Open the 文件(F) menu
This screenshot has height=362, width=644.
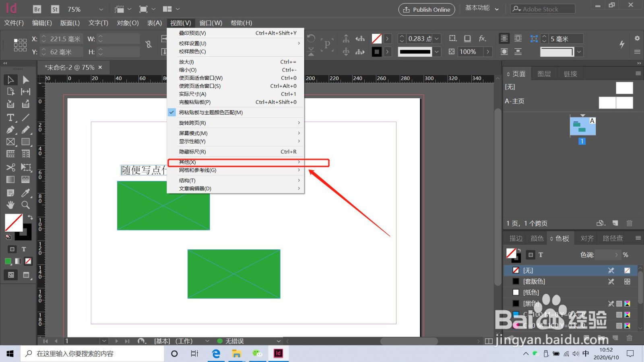click(14, 23)
